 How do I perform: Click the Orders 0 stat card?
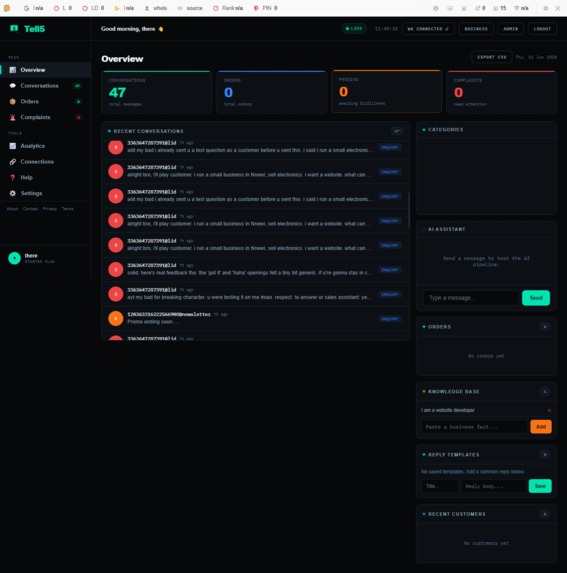pos(271,92)
